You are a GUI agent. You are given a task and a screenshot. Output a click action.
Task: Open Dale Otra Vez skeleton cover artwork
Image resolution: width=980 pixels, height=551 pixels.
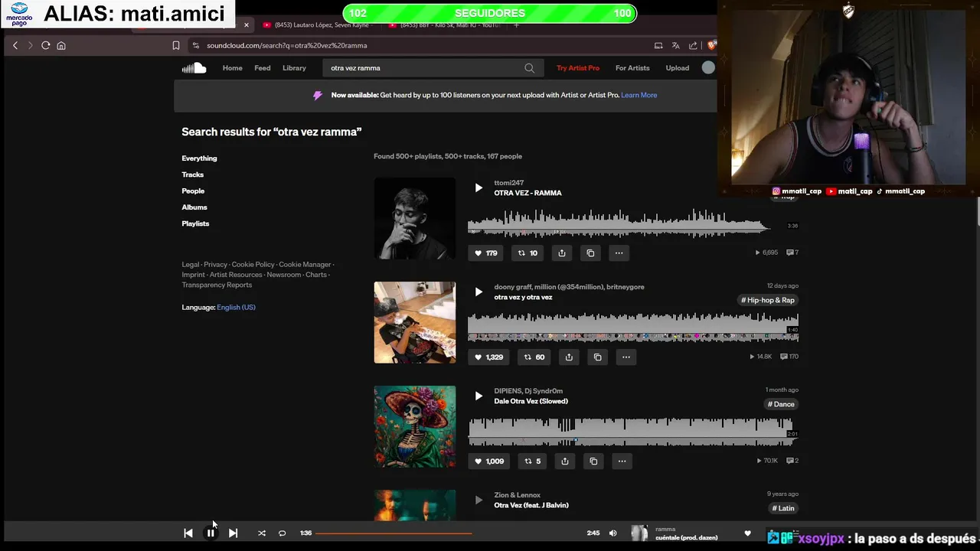coord(414,426)
